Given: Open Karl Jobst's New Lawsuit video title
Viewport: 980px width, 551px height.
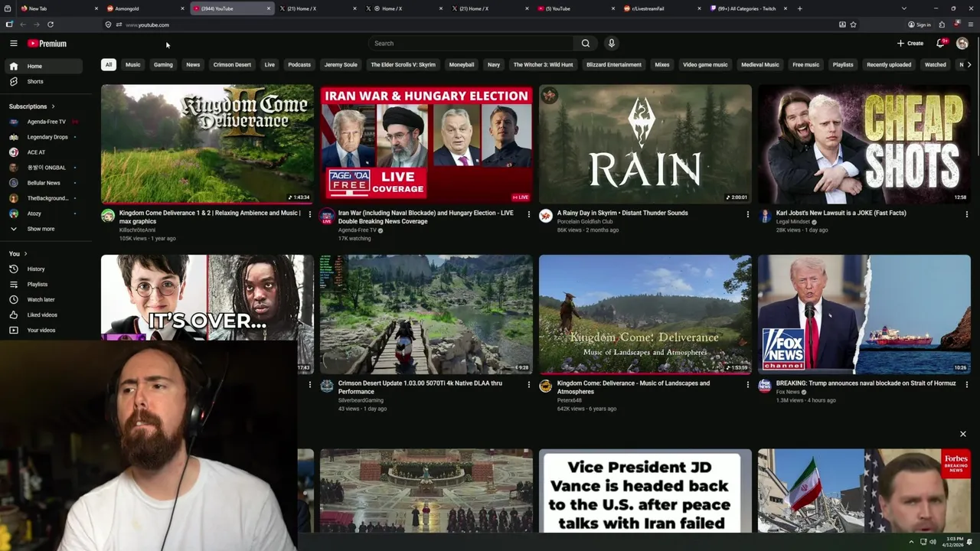Looking at the screenshot, I should point(841,214).
